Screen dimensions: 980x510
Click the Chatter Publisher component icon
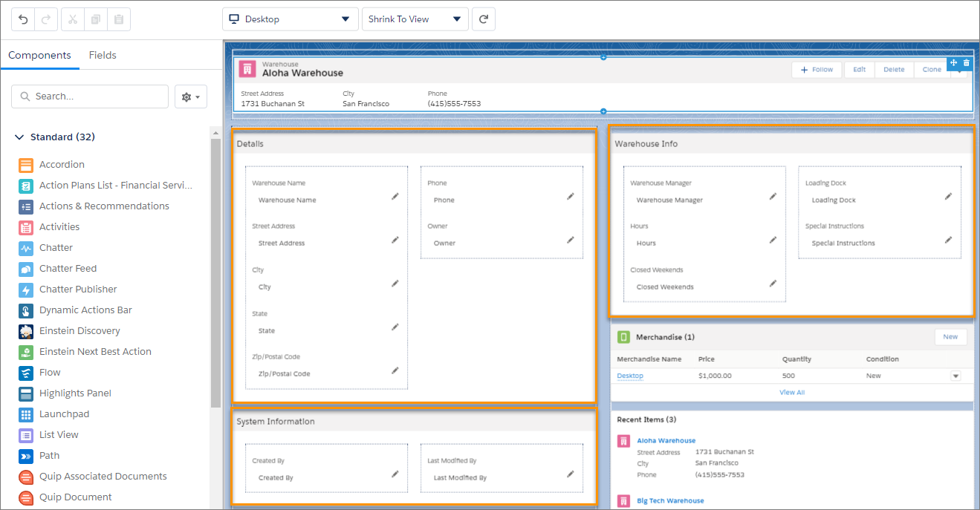(26, 290)
